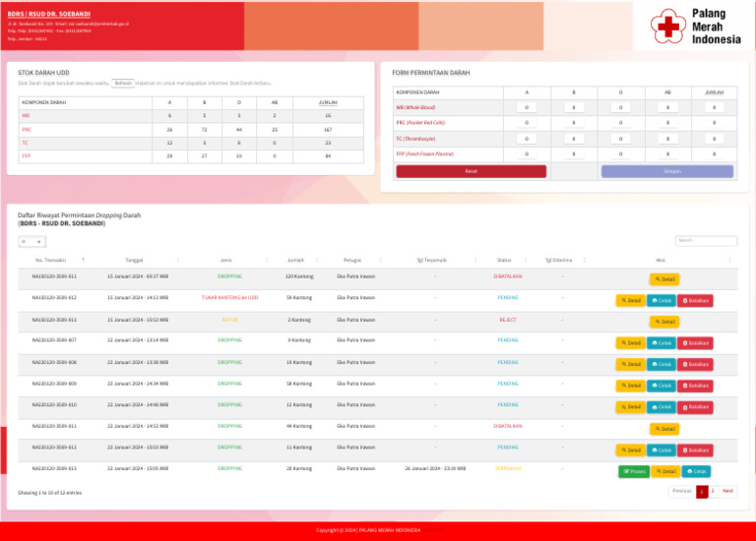Open Detail for the 13:14 WIB transaction
756x541 pixels.
point(631,343)
